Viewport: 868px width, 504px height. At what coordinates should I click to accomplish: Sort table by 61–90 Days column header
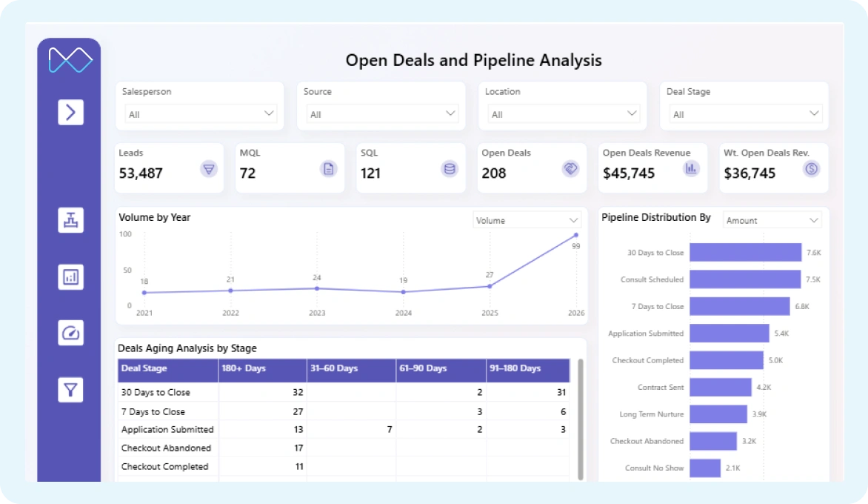coord(441,370)
